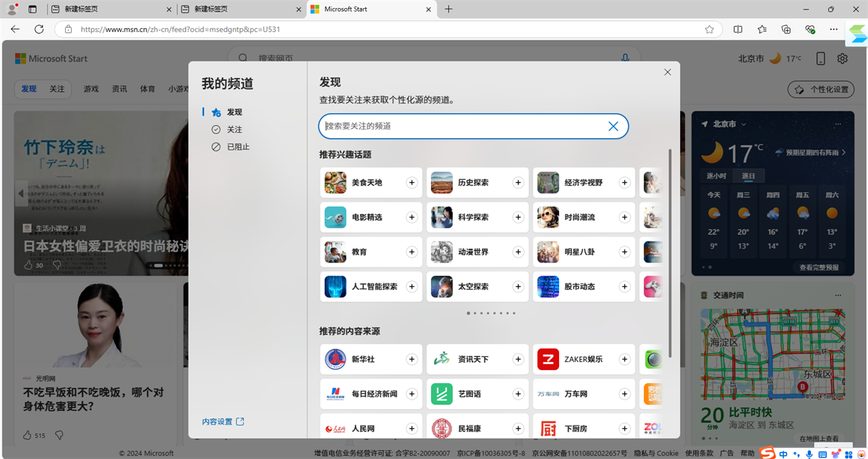The width and height of the screenshot is (868, 459).
Task: Close the Microsoft Start browser tab
Action: click(x=429, y=9)
